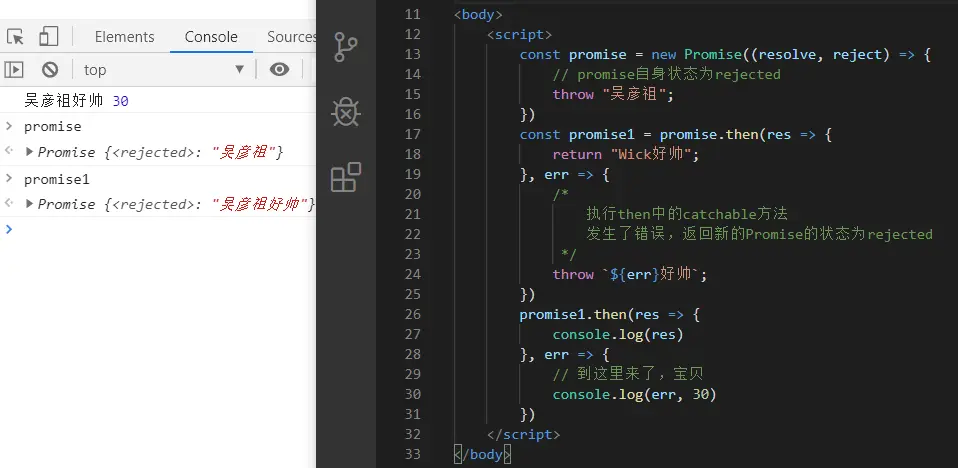Image resolution: width=958 pixels, height=468 pixels.
Task: Click the console input entry "promise"
Action: (53, 126)
